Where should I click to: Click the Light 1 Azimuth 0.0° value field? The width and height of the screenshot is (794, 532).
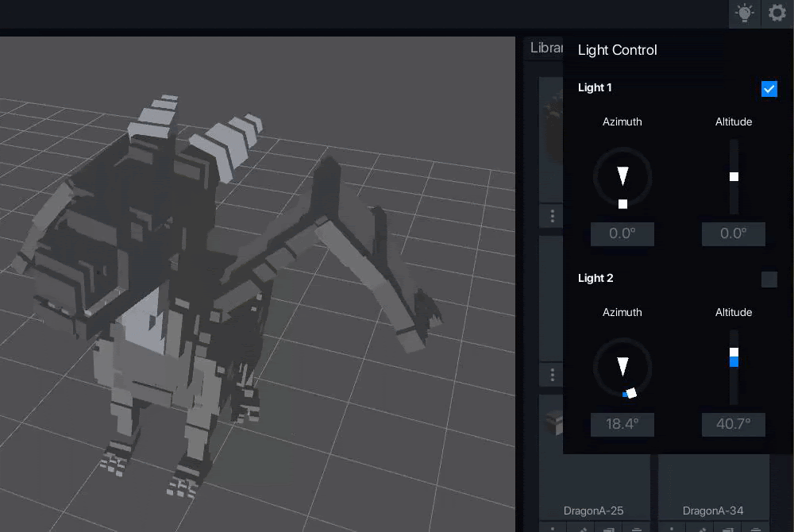pyautogui.click(x=622, y=234)
